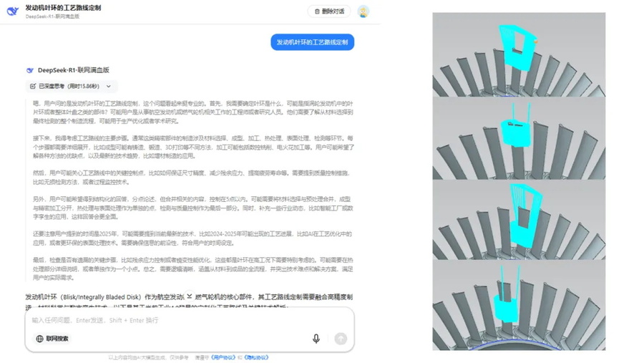Viewport: 644px width, 363px height.
Task: Click the DeepSeek whale logo in header
Action: 13,11
